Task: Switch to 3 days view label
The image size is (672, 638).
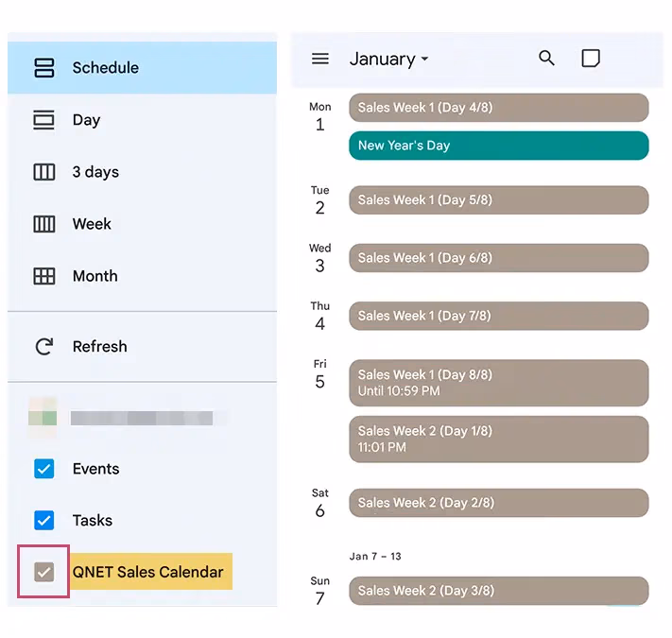Action: click(x=95, y=172)
